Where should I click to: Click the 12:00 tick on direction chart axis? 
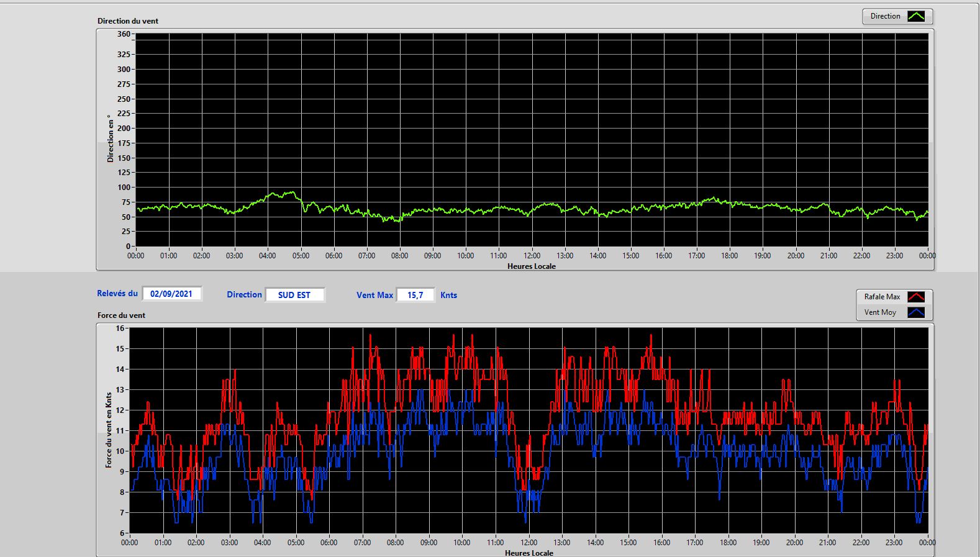tap(532, 256)
